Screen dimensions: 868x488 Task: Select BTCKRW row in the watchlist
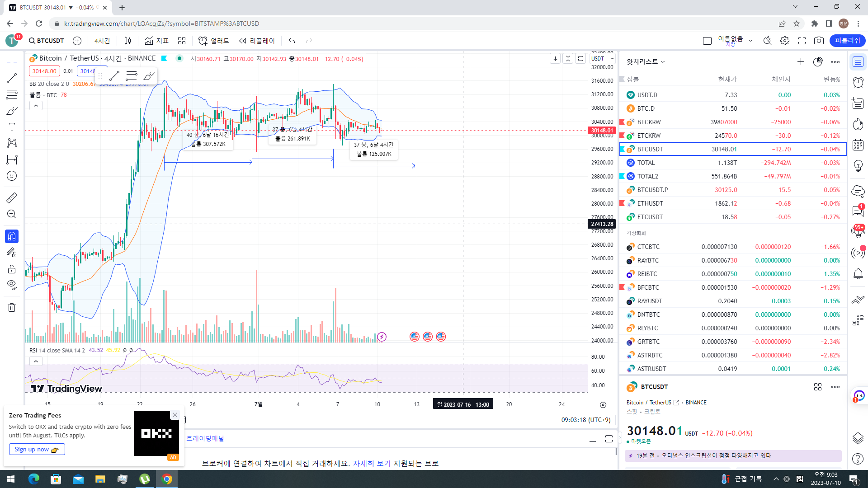click(x=733, y=122)
